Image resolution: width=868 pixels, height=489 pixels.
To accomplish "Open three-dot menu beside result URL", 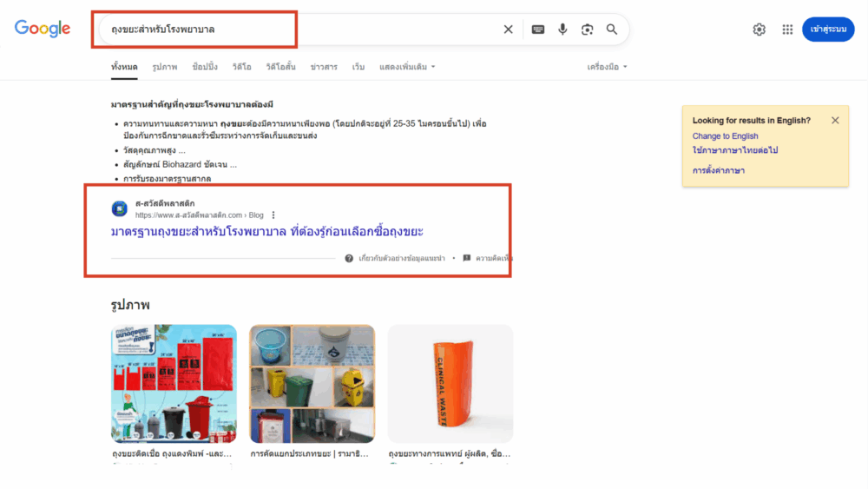I will (x=273, y=215).
